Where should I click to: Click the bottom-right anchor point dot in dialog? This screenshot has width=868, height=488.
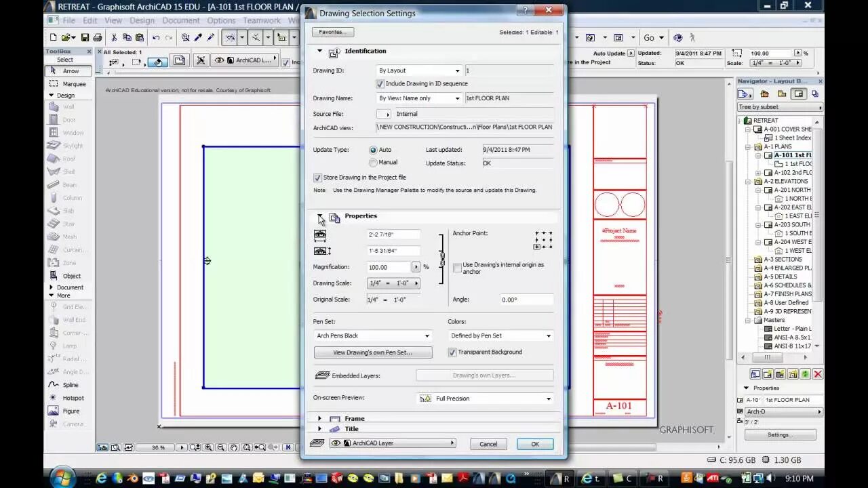(x=551, y=247)
